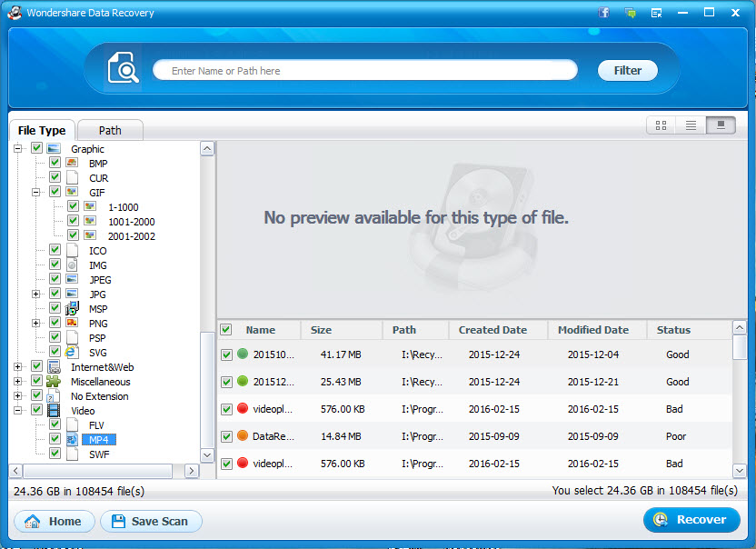Click the Filter button
The image size is (756, 549).
(627, 70)
